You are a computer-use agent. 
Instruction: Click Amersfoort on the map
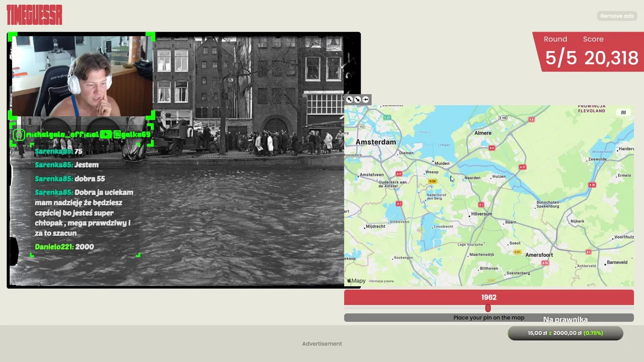(539, 255)
